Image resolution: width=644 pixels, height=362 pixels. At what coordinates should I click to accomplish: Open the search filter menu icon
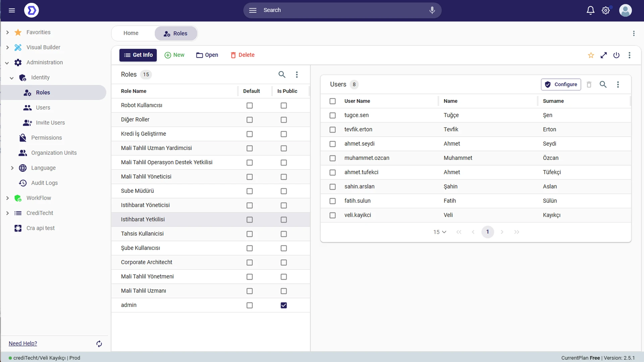pos(253,10)
